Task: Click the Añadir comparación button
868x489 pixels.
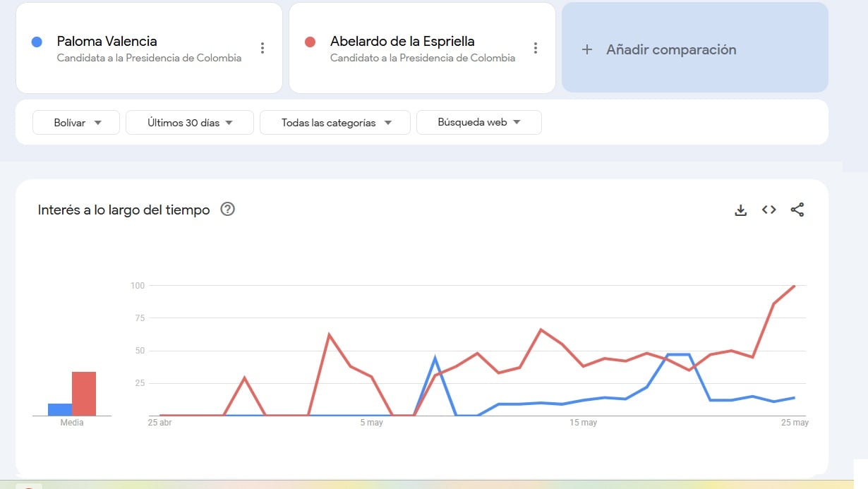Action: coord(695,47)
